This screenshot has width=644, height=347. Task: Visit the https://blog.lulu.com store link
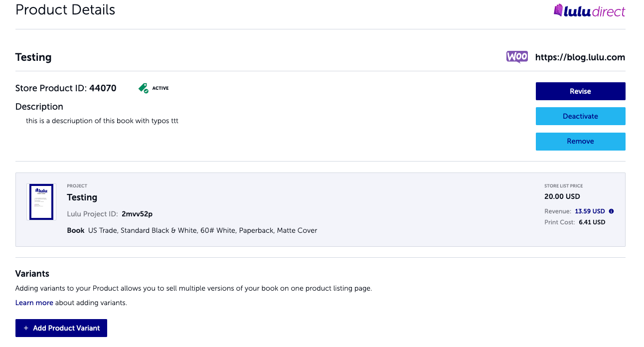[580, 57]
